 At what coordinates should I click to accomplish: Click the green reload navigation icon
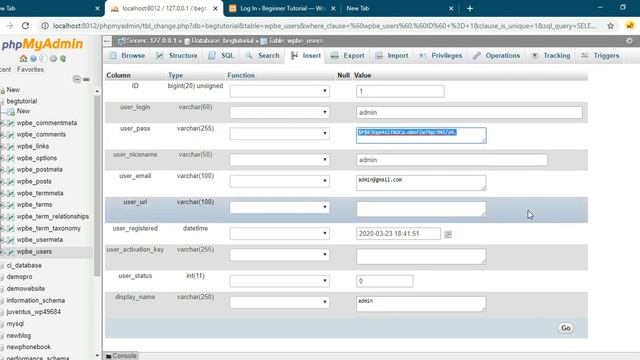63,58
